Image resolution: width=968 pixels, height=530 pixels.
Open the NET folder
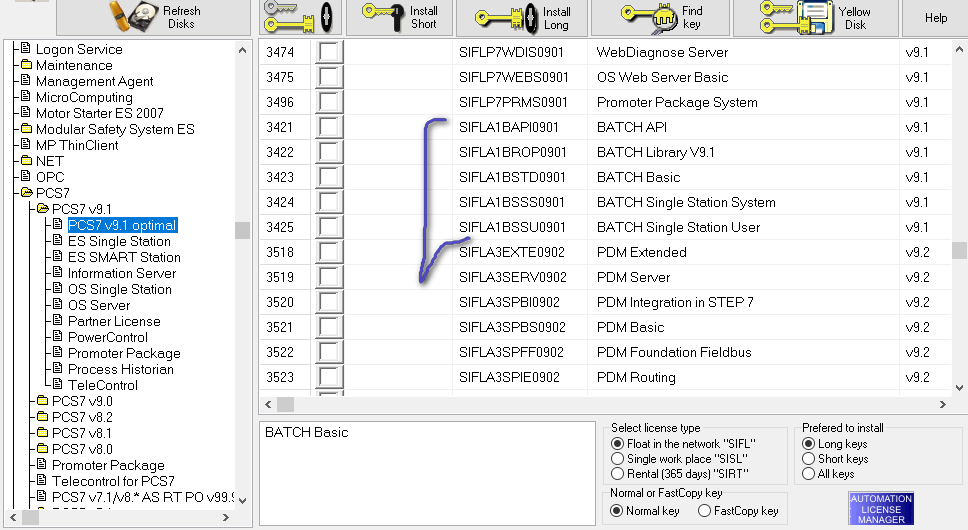49,162
